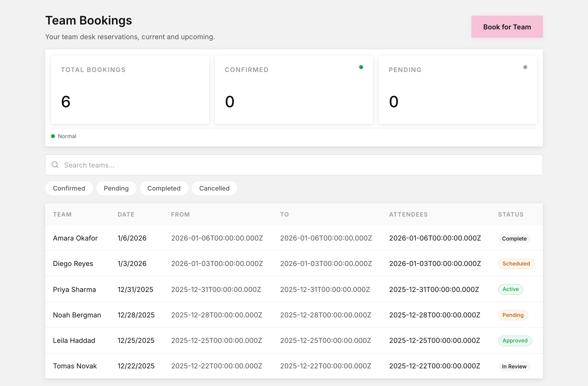
Task: Toggle the Cancelled filter chip
Action: (x=214, y=188)
